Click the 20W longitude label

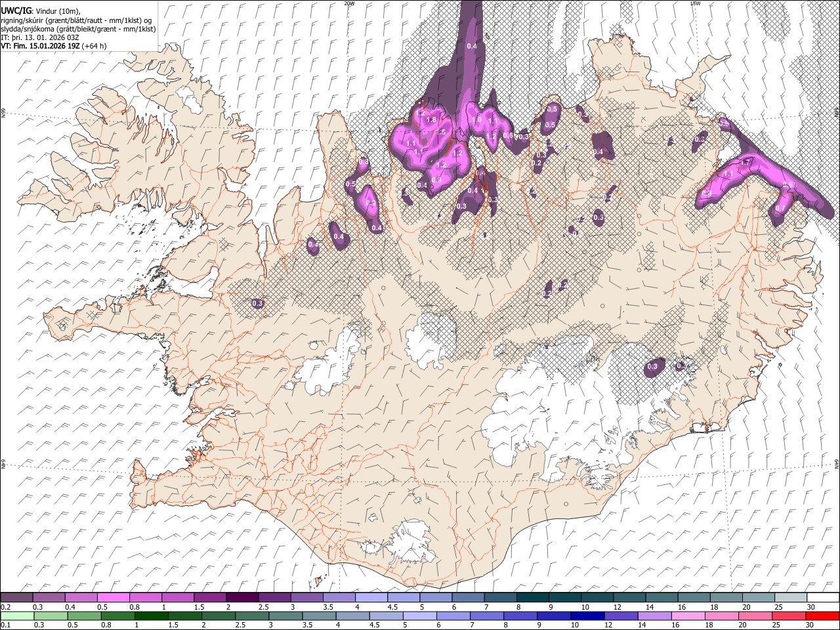coord(349,3)
